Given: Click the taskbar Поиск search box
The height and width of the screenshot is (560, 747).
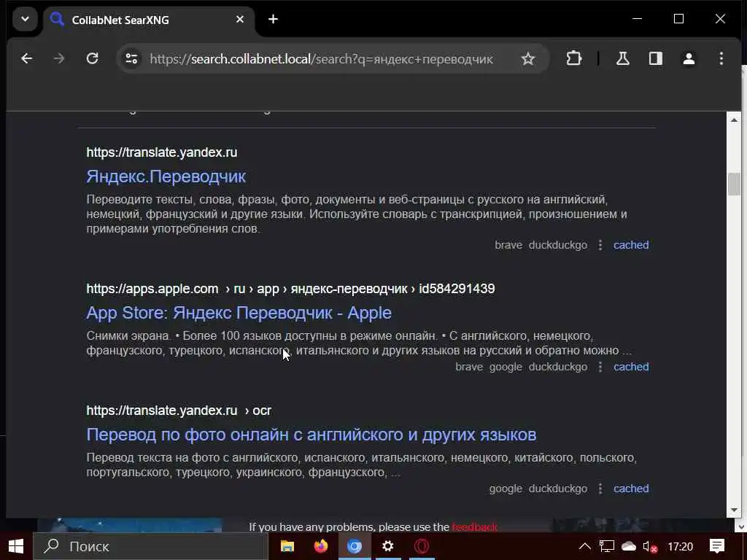Looking at the screenshot, I should tap(150, 546).
